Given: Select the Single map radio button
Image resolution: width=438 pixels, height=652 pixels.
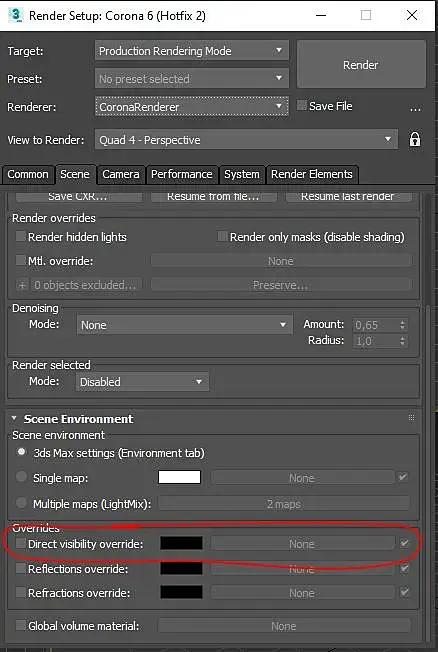Looking at the screenshot, I should pyautogui.click(x=21, y=477).
